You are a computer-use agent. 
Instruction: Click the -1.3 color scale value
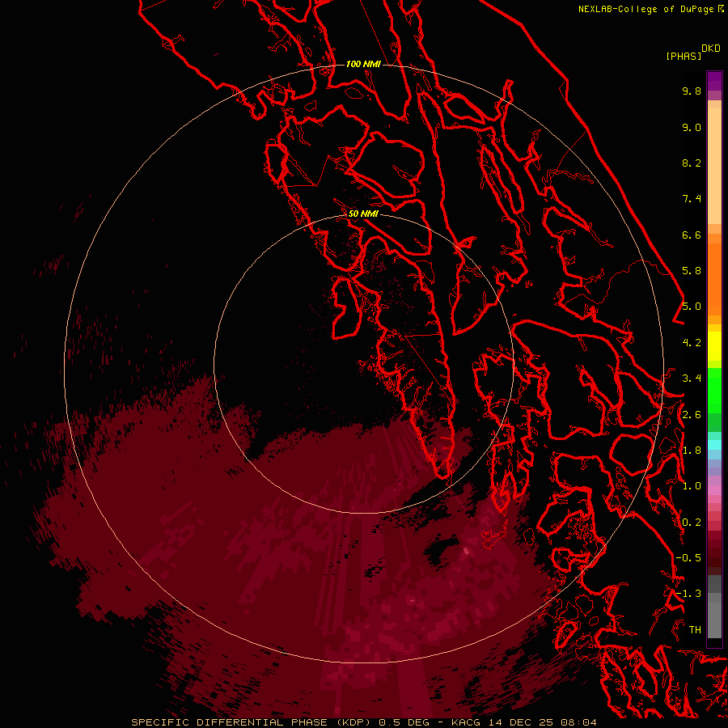click(688, 594)
